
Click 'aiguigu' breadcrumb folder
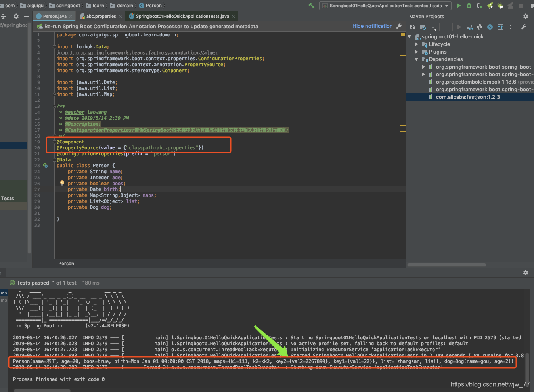pos(32,6)
